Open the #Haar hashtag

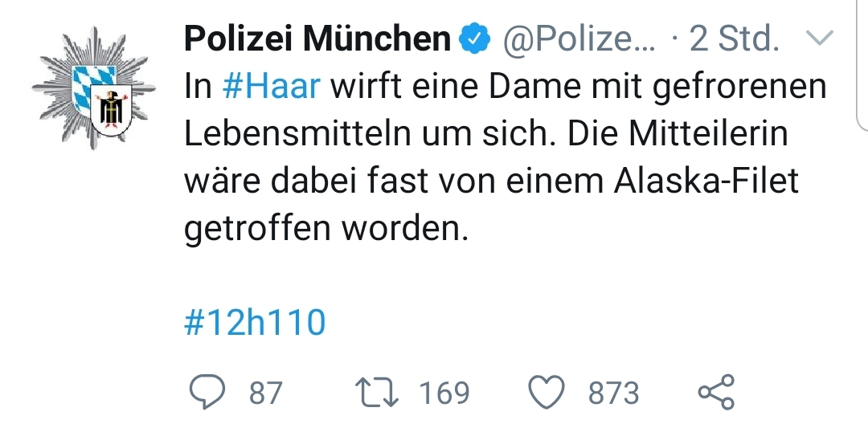click(271, 88)
